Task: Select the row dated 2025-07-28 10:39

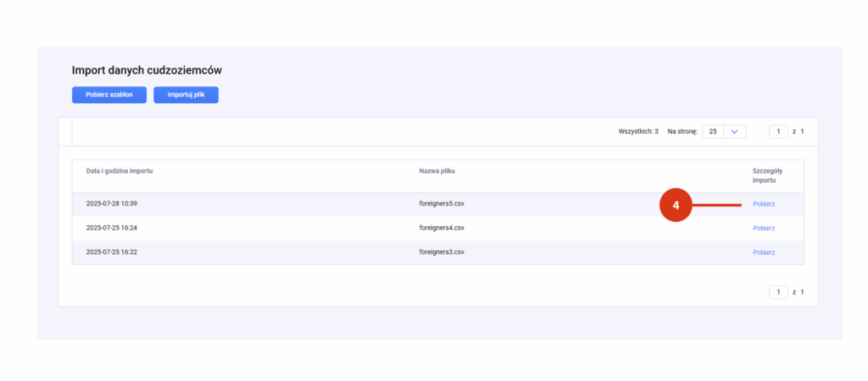Action: click(x=438, y=204)
